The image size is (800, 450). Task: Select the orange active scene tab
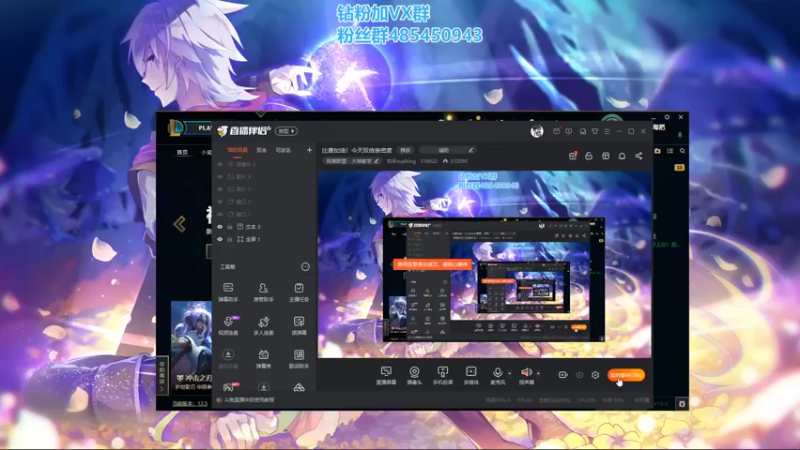[x=237, y=150]
